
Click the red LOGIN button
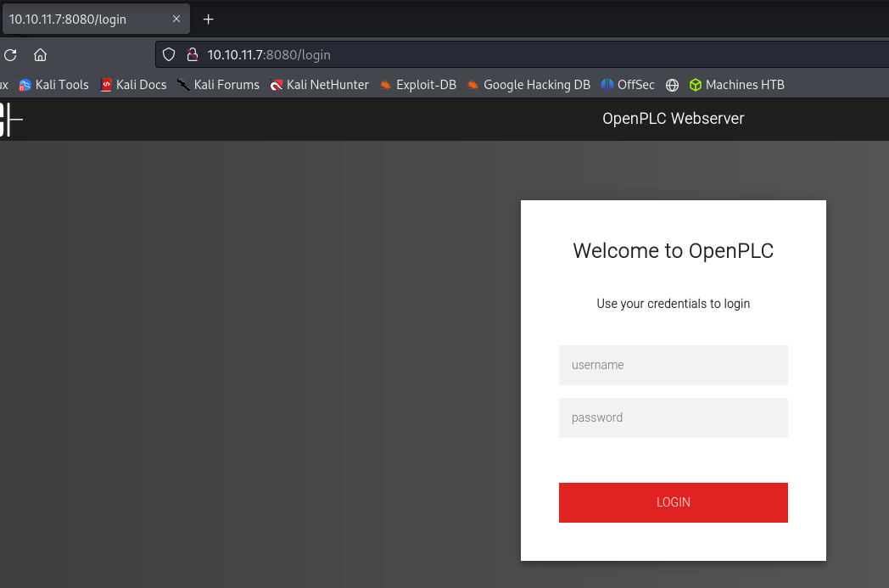tap(673, 502)
